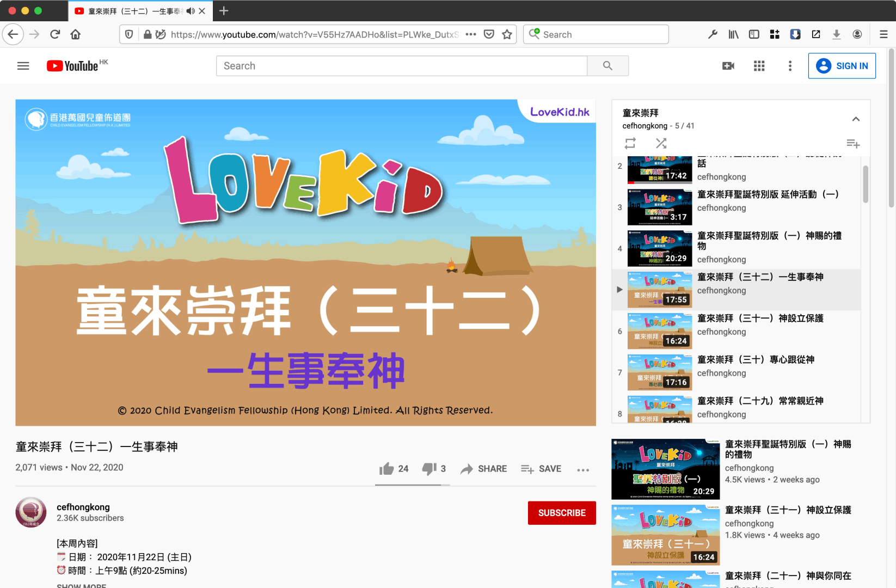
Task: Go forward using browser forward arrow
Action: click(34, 34)
